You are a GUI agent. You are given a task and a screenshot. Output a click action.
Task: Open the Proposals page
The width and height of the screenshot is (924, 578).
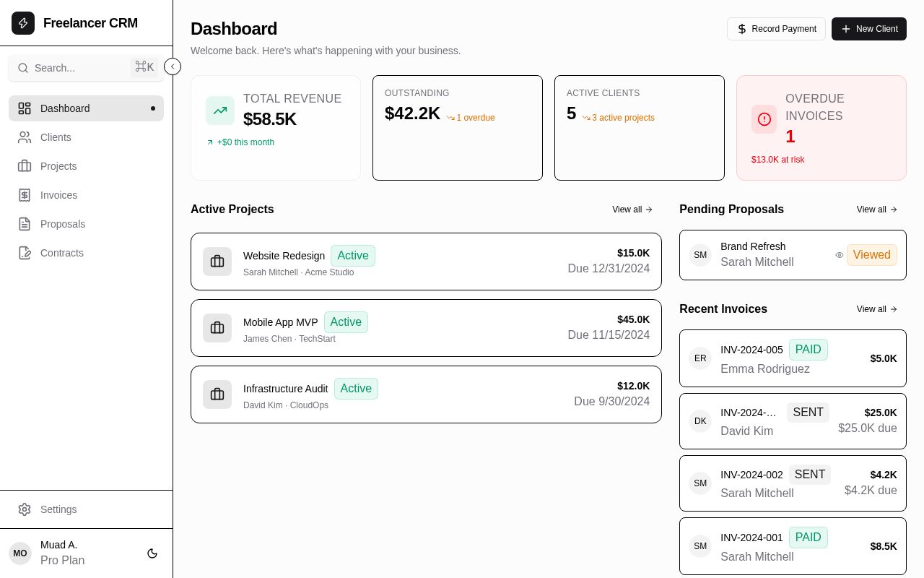(86, 224)
